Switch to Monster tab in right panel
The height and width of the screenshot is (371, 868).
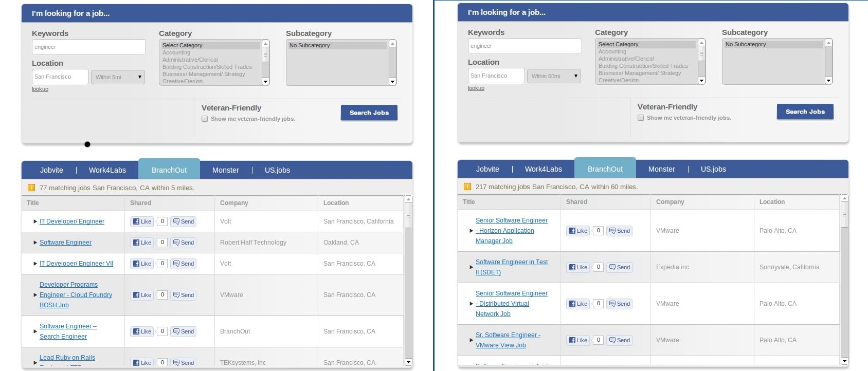[x=662, y=169]
